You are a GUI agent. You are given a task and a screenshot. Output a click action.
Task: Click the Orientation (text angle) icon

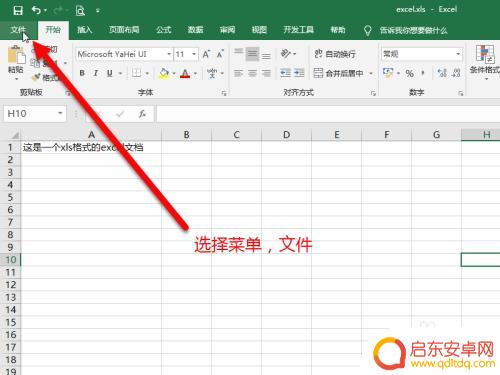(x=286, y=53)
